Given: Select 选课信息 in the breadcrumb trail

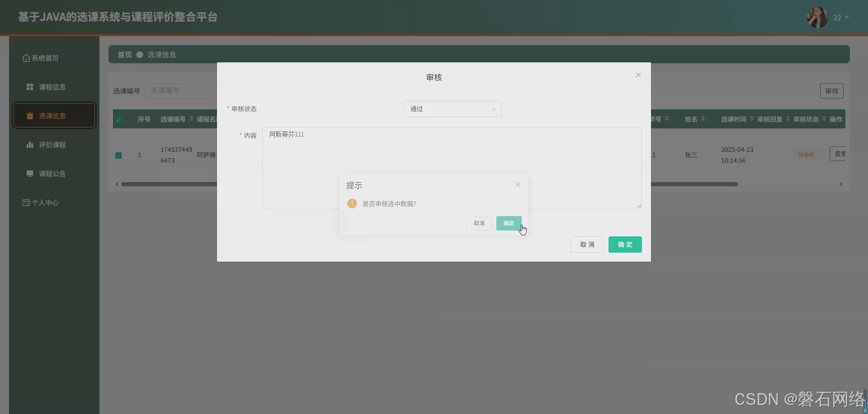Looking at the screenshot, I should [163, 54].
